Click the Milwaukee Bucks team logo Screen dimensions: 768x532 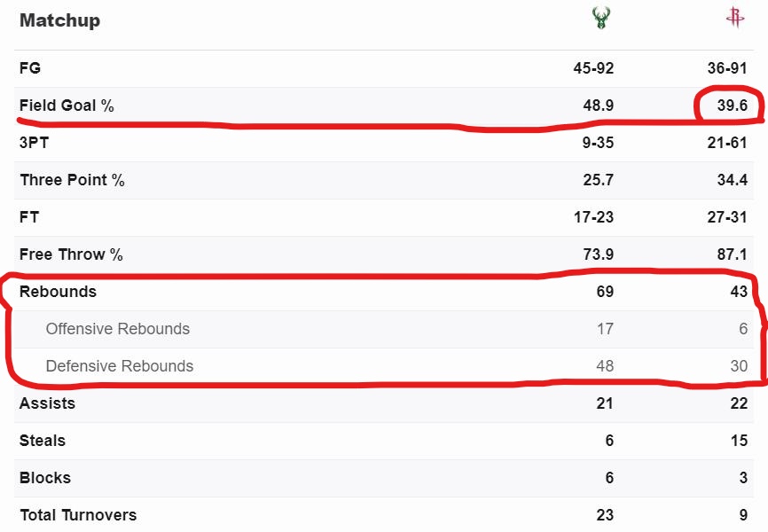(x=600, y=19)
